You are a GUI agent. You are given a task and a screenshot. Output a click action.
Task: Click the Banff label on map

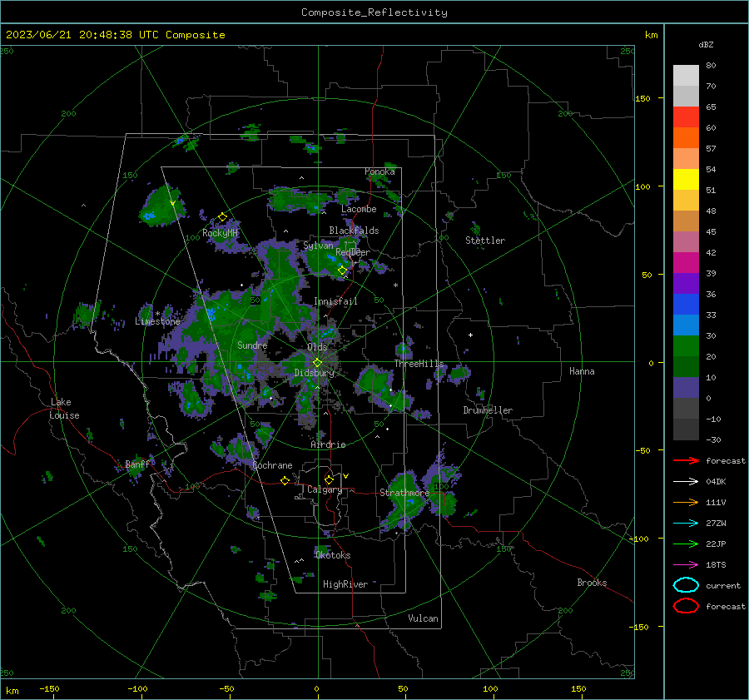pos(137,464)
